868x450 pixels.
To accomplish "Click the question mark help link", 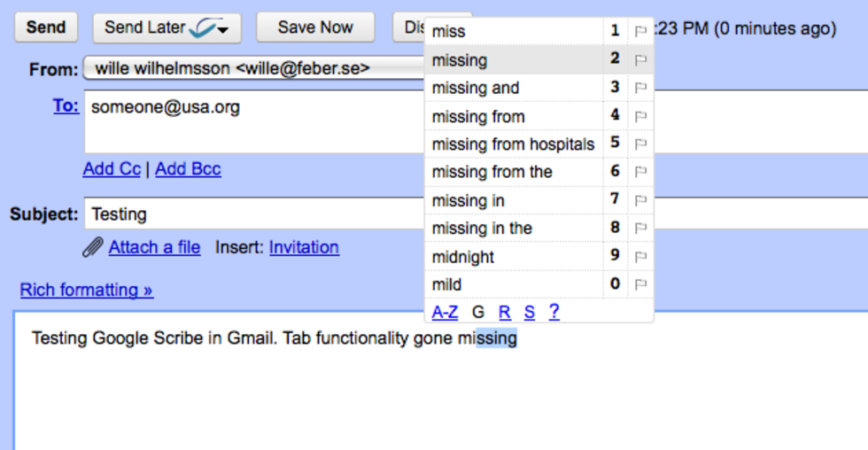I will click(x=554, y=312).
